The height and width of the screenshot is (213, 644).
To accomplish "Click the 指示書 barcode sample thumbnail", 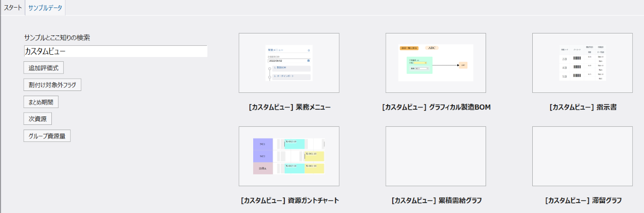I will tap(582, 63).
